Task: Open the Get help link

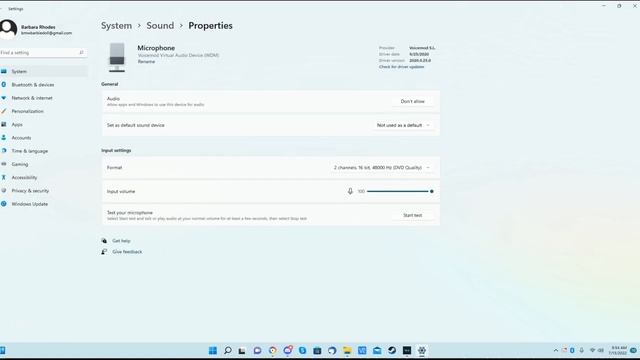Action: pyautogui.click(x=121, y=241)
